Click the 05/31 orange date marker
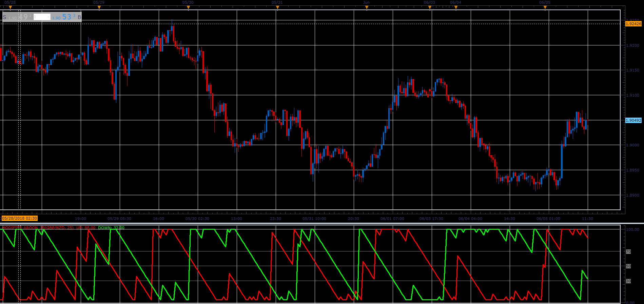The image size is (644, 304). click(x=277, y=7)
